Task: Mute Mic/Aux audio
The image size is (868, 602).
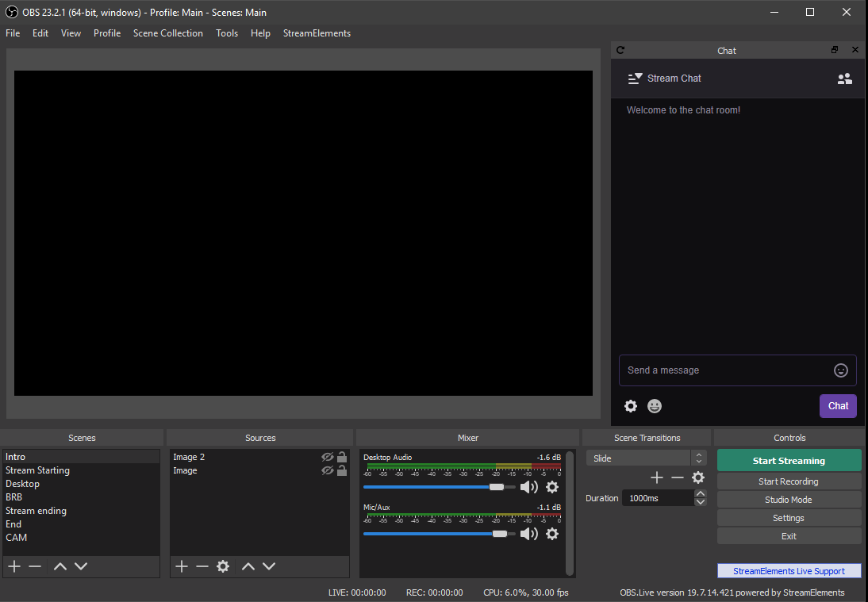Action: click(529, 533)
